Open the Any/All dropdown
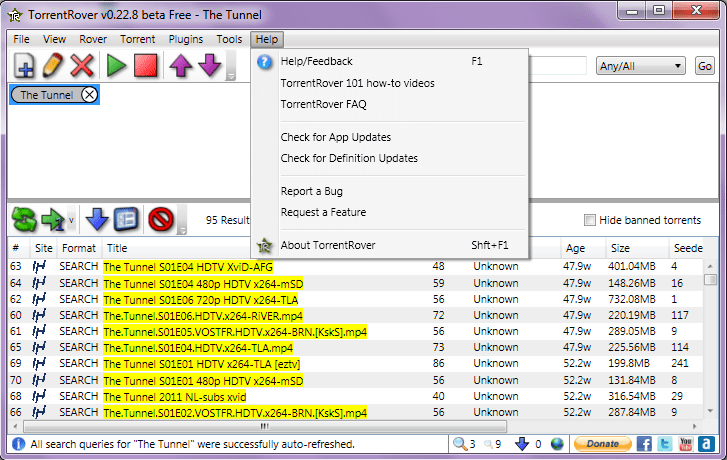 [640, 66]
